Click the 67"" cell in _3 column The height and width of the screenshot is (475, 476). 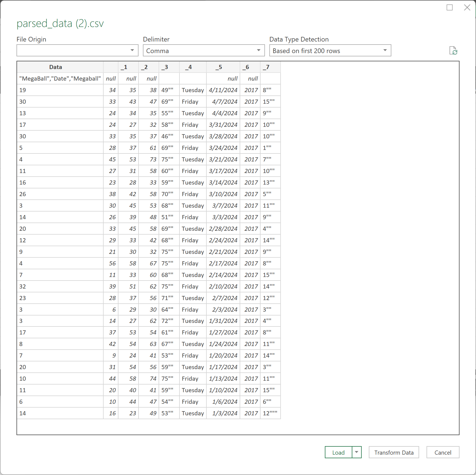[x=169, y=344]
